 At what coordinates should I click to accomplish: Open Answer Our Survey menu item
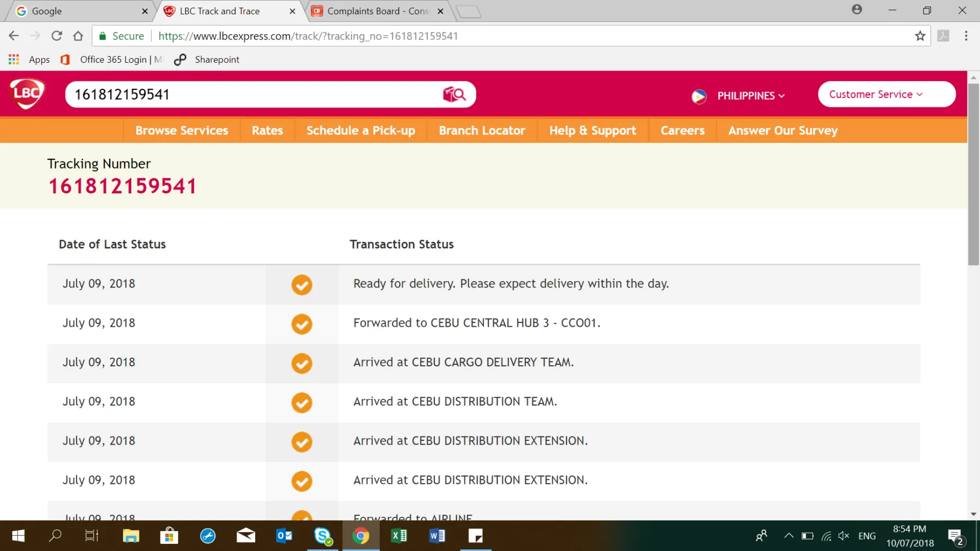pyautogui.click(x=783, y=131)
